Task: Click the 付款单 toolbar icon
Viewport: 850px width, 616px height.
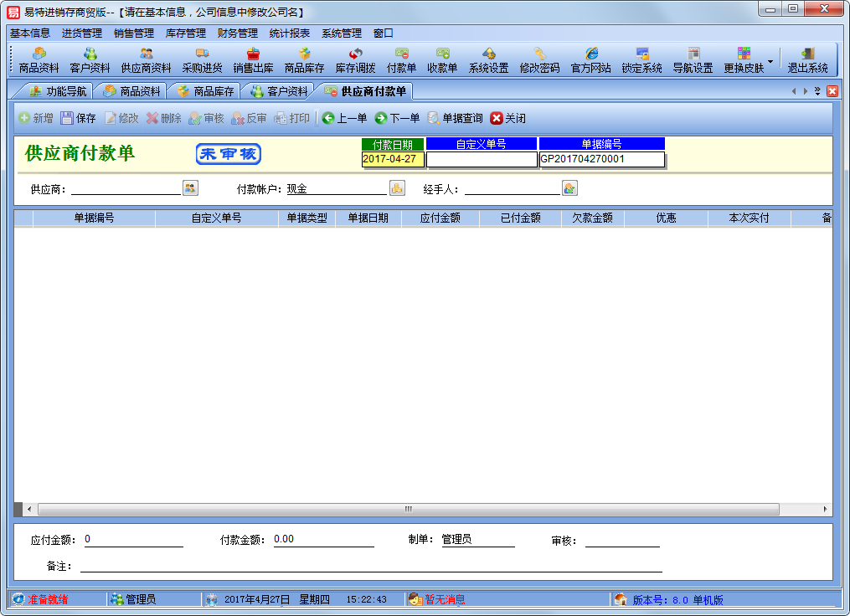Action: (402, 60)
